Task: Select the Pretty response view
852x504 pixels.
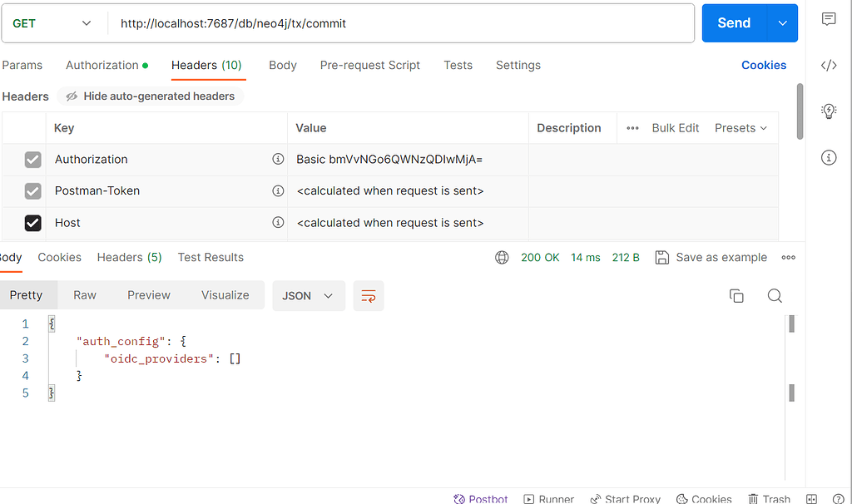Action: (x=26, y=295)
